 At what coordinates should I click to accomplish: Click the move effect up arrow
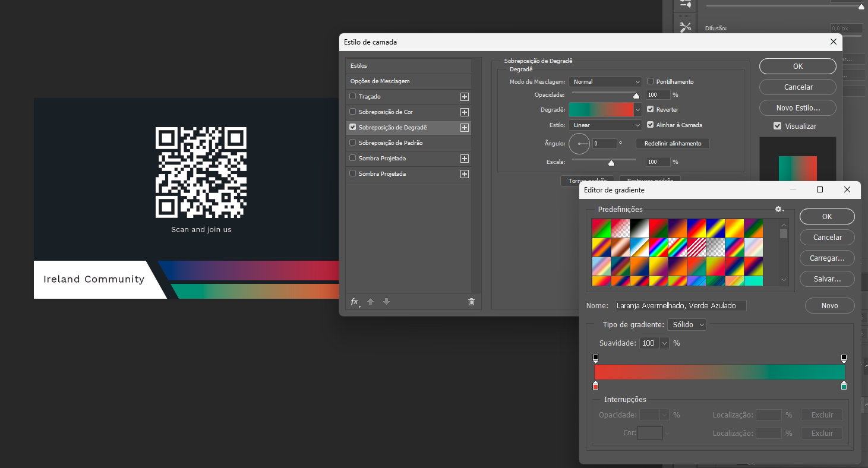371,302
